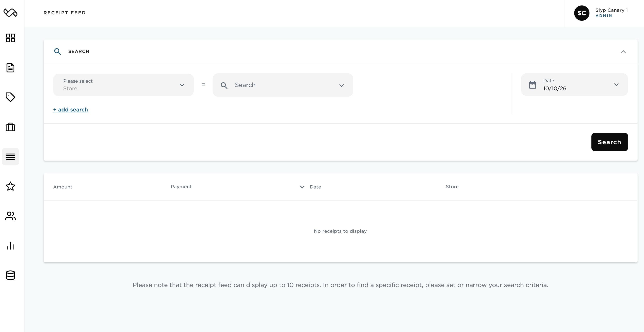Open the Please select Store dropdown
The image size is (644, 332).
coord(123,85)
